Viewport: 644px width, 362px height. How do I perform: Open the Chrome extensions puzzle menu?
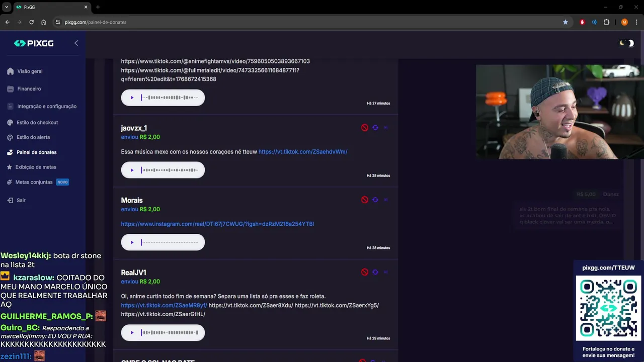(606, 22)
